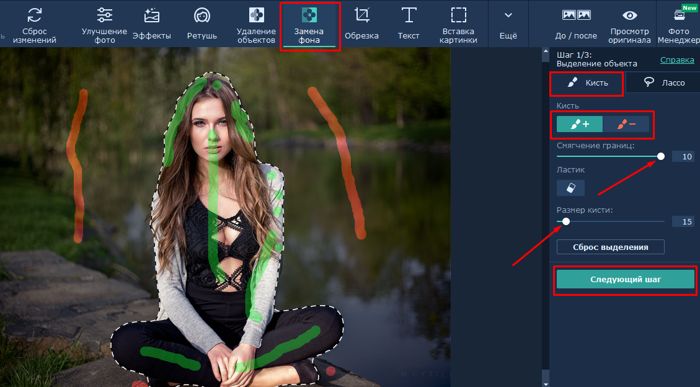The width and height of the screenshot is (700, 387).
Task: Select the green add brush mode
Action: click(x=579, y=125)
